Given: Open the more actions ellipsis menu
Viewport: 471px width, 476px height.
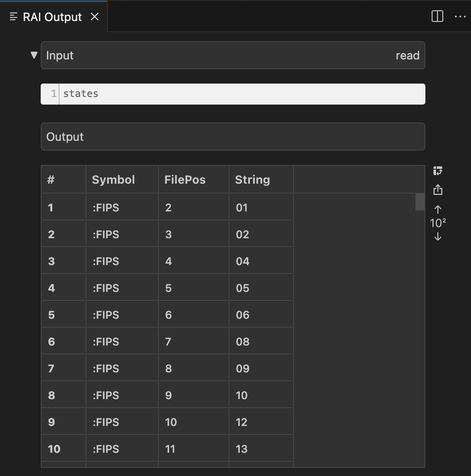Looking at the screenshot, I should tap(460, 17).
